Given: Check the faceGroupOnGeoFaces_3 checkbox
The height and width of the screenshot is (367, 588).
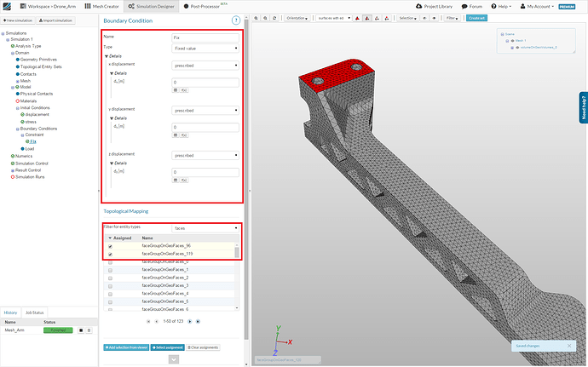Looking at the screenshot, I should (x=110, y=285).
